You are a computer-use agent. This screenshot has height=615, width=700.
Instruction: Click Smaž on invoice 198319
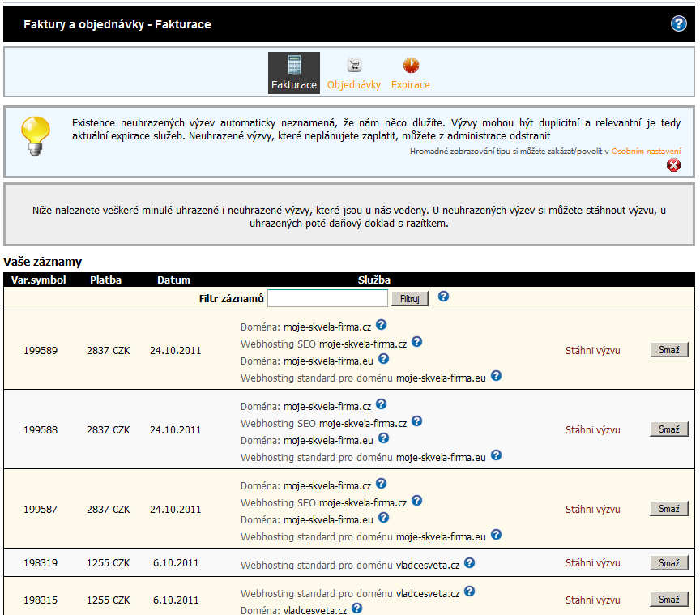coord(668,563)
